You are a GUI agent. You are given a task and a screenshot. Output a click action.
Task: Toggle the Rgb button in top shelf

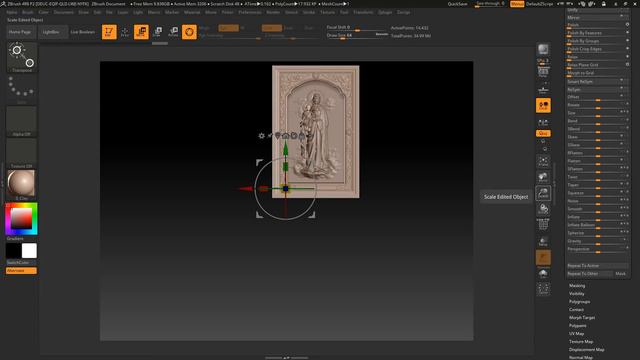click(x=229, y=28)
